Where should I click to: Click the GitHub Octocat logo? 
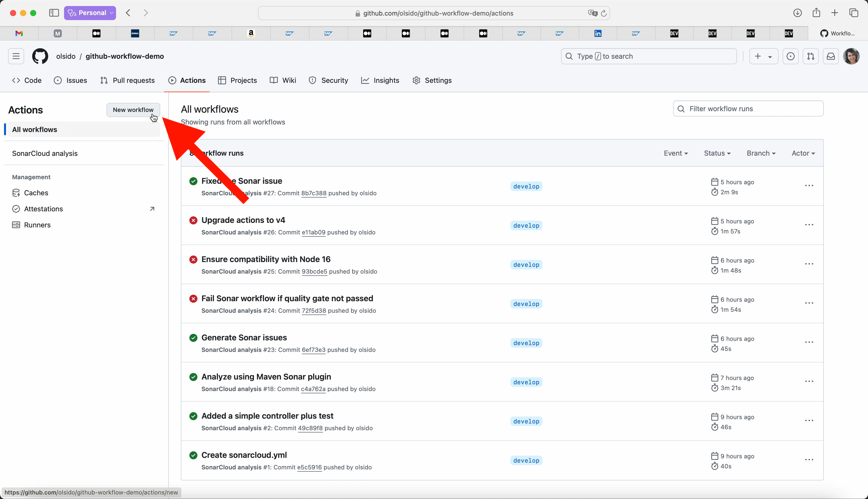coord(40,56)
